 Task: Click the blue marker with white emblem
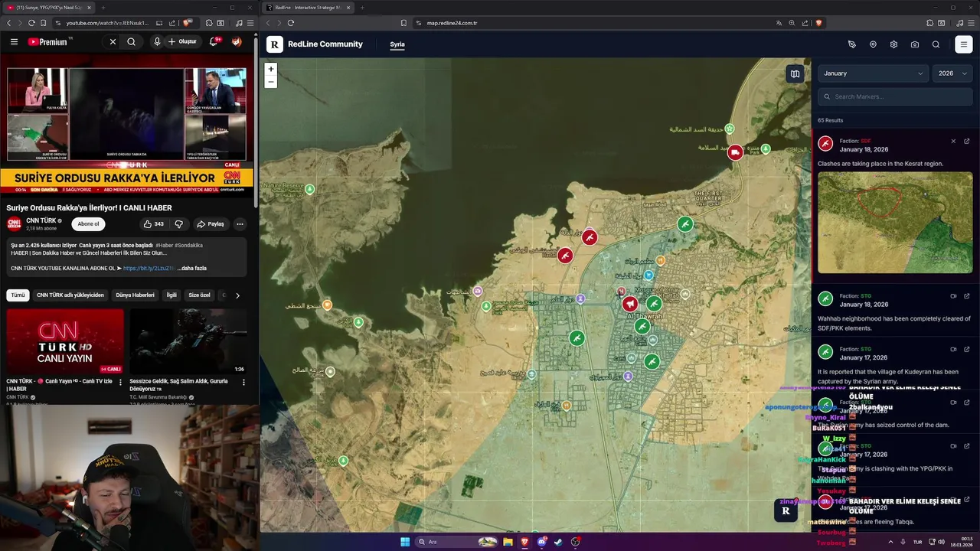[648, 275]
